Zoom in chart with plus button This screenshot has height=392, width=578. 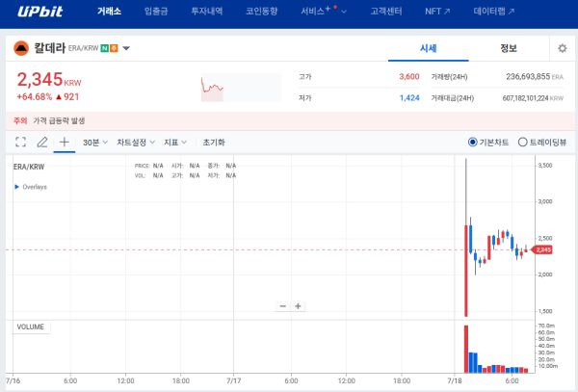tap(298, 305)
